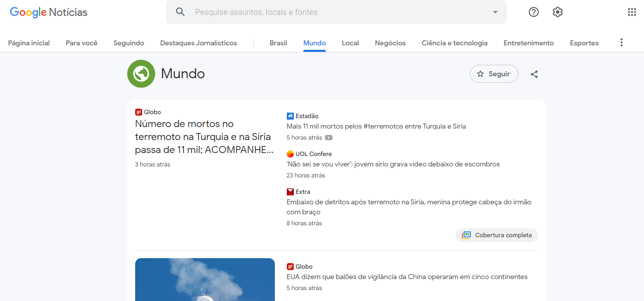Image resolution: width=644 pixels, height=301 pixels.
Task: Select the Mundo tab
Action: (x=314, y=43)
